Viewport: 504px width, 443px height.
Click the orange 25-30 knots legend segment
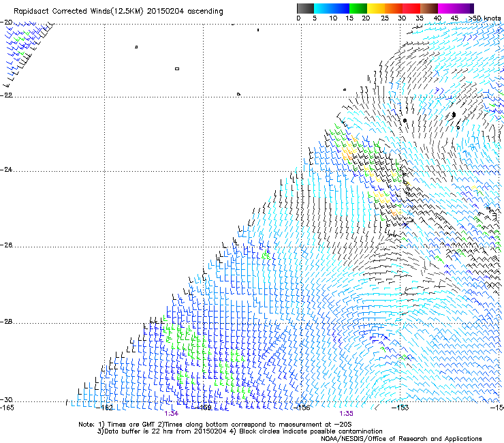tap(394, 8)
